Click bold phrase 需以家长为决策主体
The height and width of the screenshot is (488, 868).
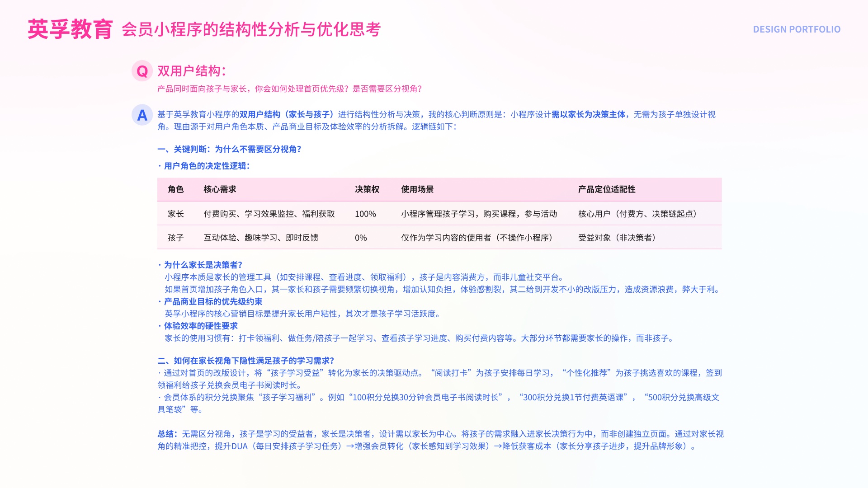pos(588,114)
